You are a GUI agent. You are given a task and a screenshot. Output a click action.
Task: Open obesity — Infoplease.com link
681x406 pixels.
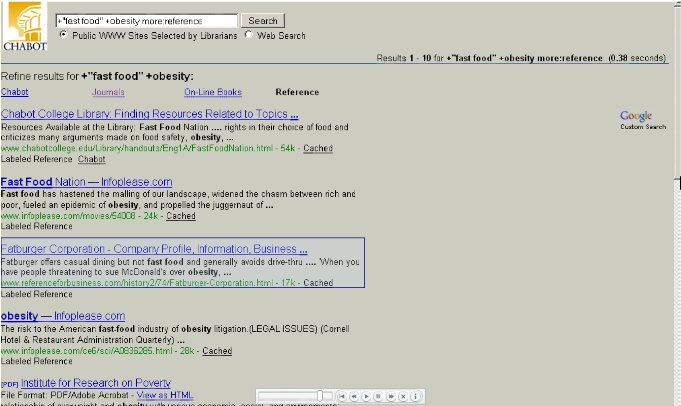click(63, 316)
